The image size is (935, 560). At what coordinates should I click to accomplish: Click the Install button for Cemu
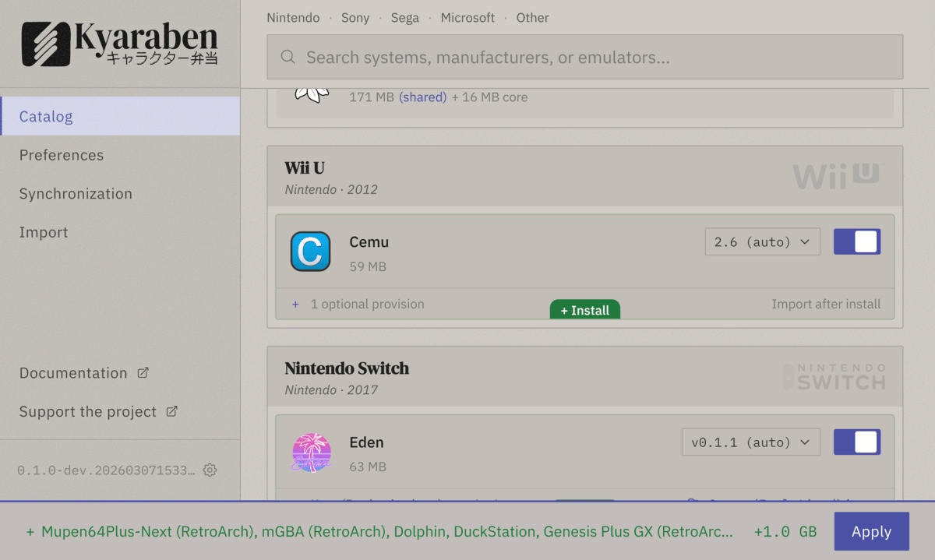584,309
